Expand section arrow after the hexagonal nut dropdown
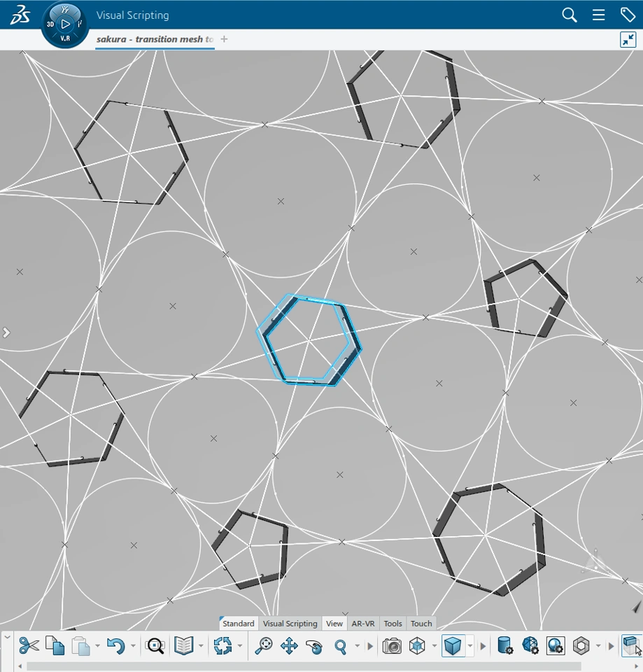Viewport: 643px width, 672px height. click(611, 646)
